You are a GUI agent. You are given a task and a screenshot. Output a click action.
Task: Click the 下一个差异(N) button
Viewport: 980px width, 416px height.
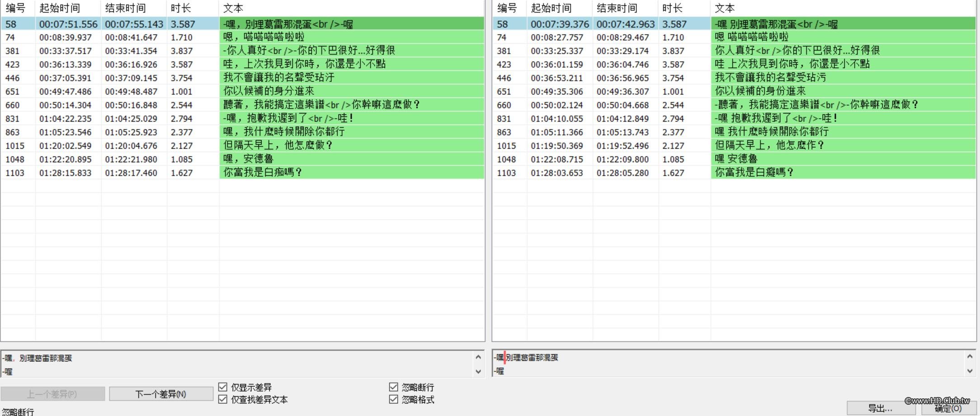point(161,393)
